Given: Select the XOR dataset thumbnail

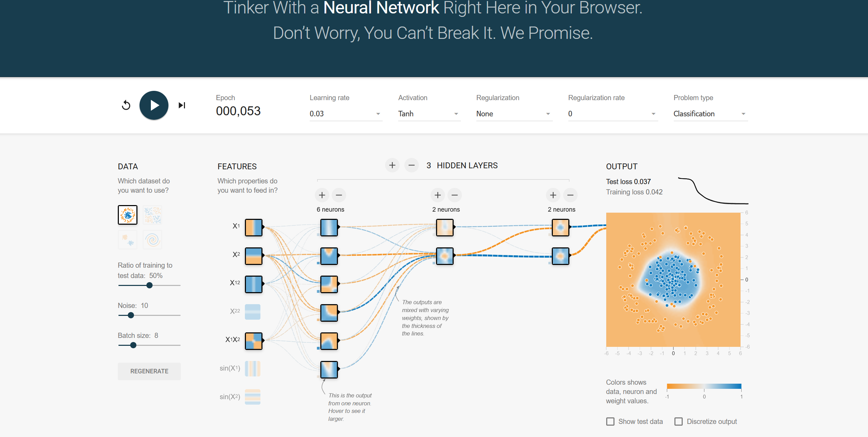Looking at the screenshot, I should point(152,215).
